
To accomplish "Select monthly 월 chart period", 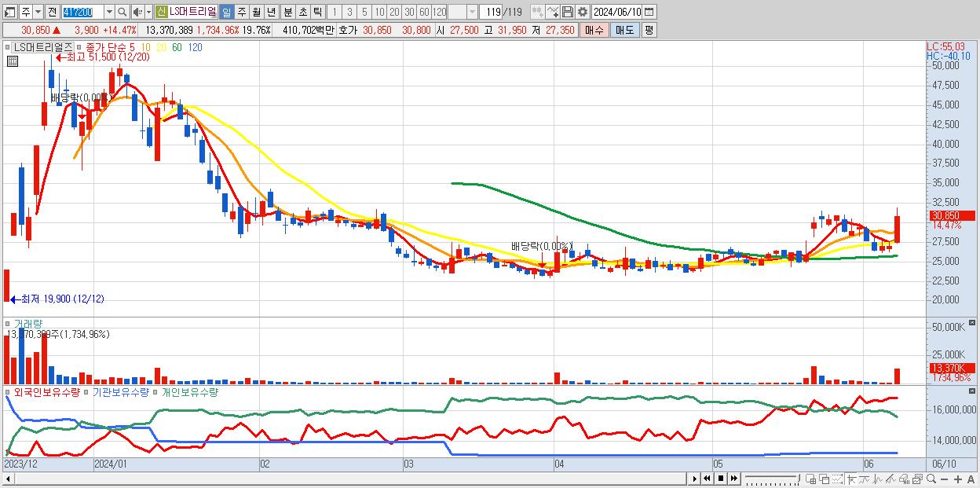I will [256, 12].
